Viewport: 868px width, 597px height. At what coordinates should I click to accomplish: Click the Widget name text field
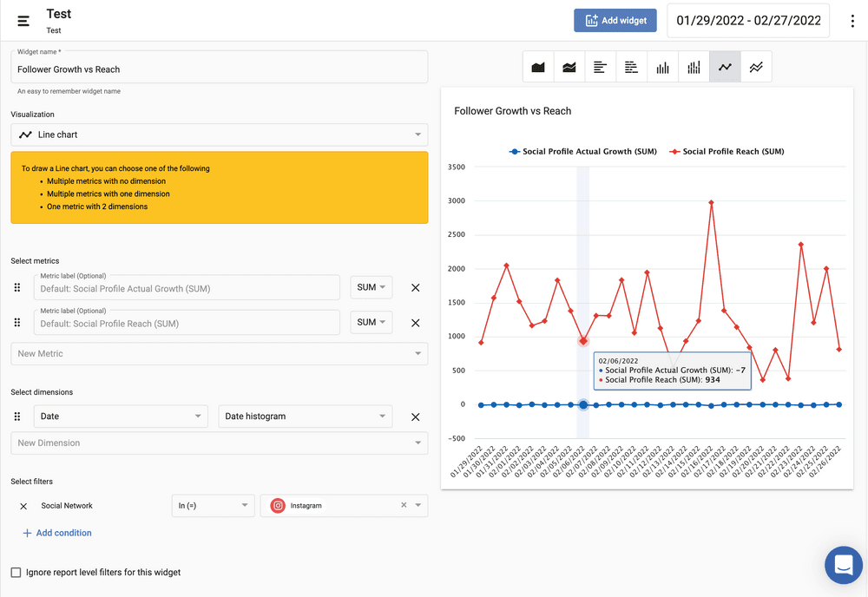pos(219,69)
